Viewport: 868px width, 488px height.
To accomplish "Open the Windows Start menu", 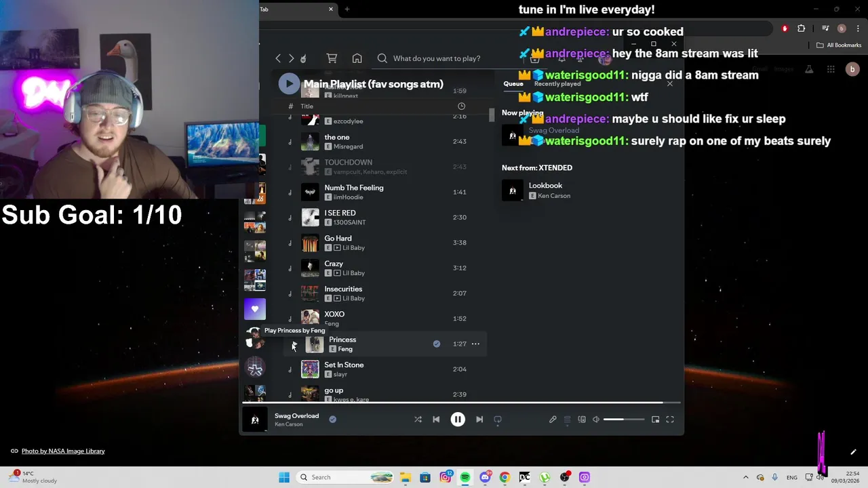I will [284, 477].
